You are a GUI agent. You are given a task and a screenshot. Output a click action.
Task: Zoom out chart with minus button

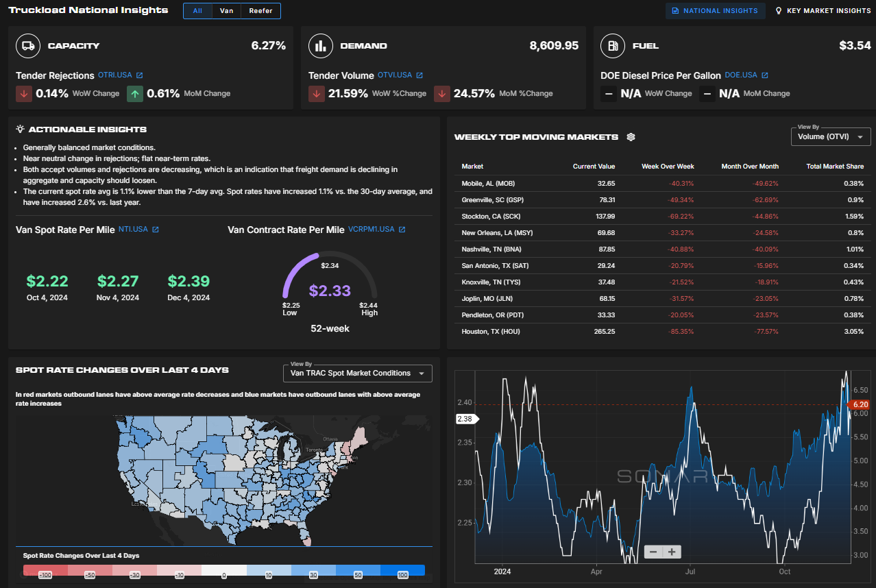pyautogui.click(x=653, y=552)
